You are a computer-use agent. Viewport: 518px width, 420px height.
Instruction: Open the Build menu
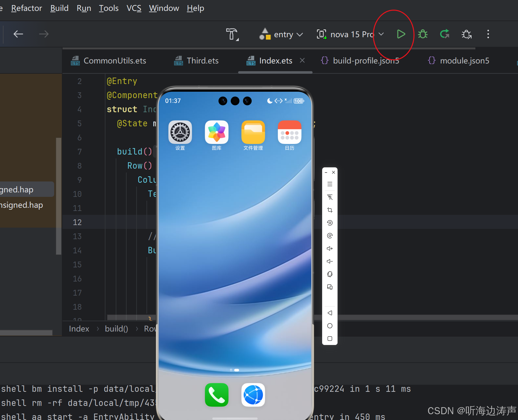[x=59, y=8]
